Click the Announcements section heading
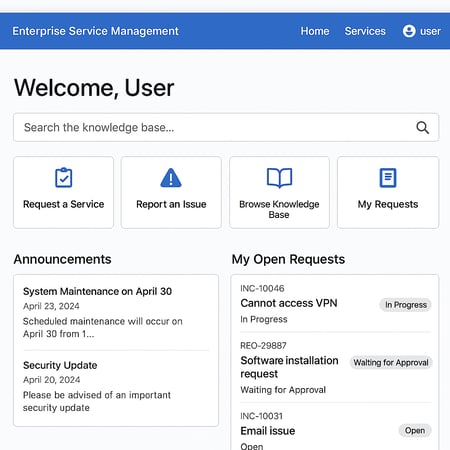Viewport: 450px width, 450px height. tap(62, 259)
